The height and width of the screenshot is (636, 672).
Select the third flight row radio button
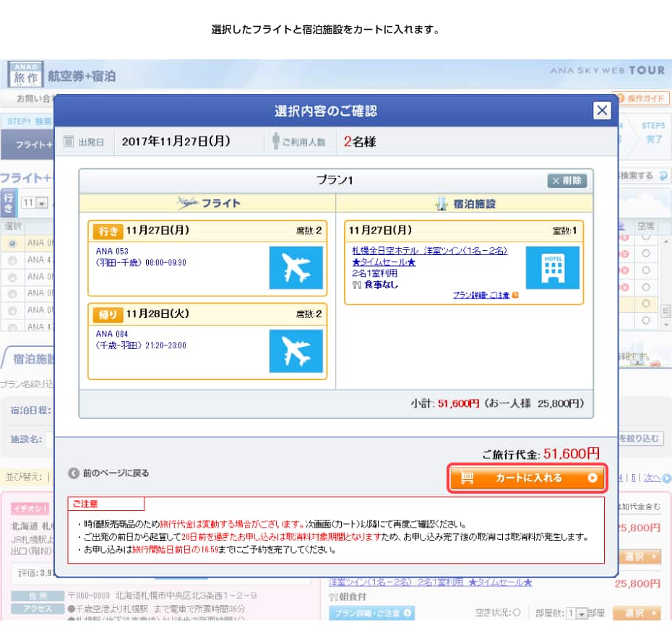12,277
